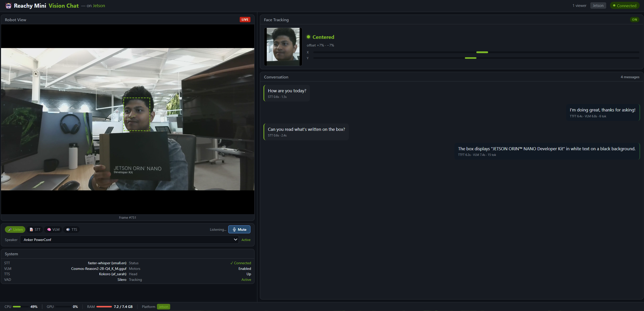
Task: Select the STT stage pill
Action: click(x=35, y=229)
